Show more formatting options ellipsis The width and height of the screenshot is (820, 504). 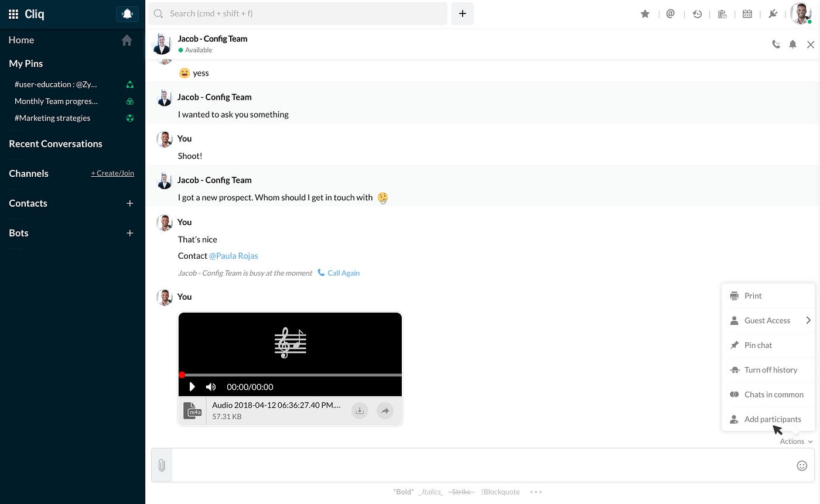pyautogui.click(x=536, y=492)
